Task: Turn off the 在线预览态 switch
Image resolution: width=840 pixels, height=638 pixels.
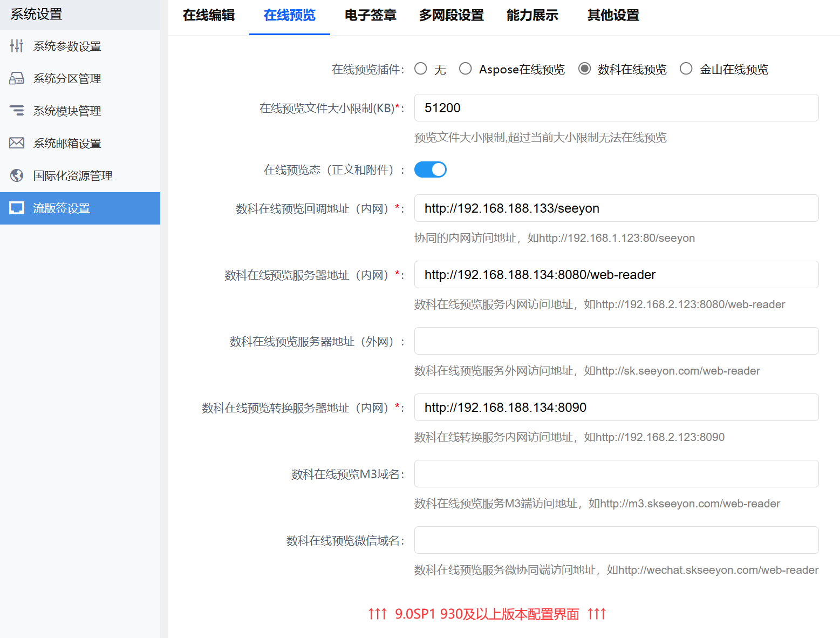Action: pyautogui.click(x=431, y=169)
